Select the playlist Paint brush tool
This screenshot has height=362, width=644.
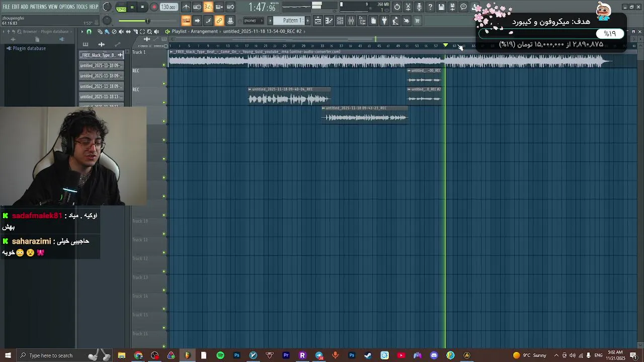tap(107, 32)
